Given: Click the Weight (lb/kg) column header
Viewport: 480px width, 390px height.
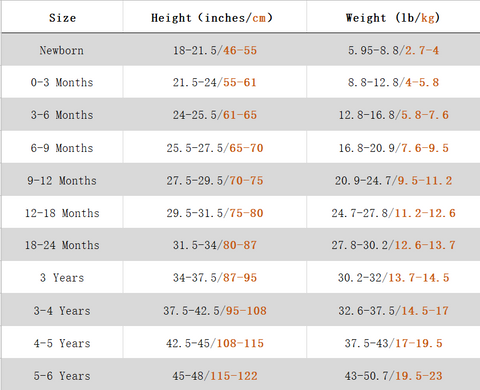Looking at the screenshot, I should (x=393, y=17).
